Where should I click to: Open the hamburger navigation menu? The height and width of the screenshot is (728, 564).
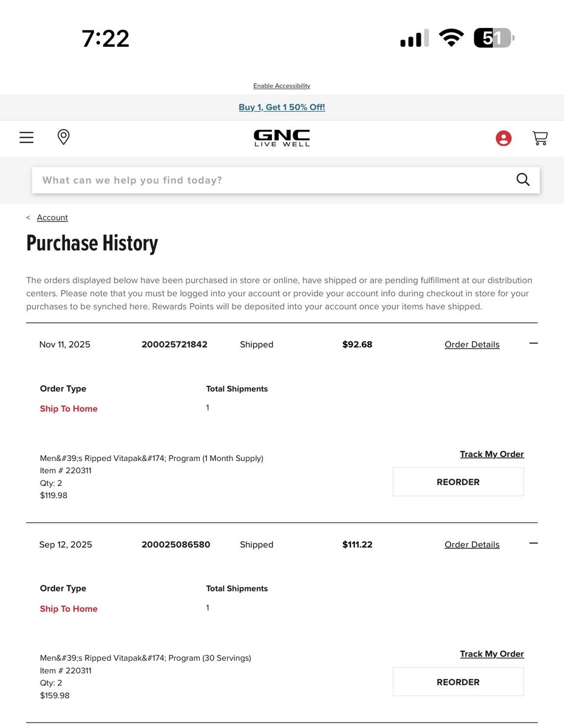[26, 138]
